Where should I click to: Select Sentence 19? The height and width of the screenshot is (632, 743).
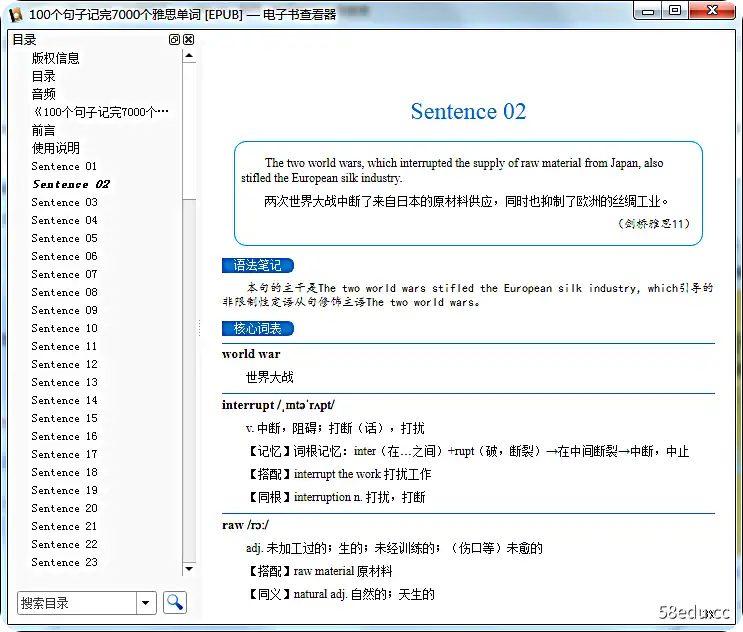coord(64,490)
